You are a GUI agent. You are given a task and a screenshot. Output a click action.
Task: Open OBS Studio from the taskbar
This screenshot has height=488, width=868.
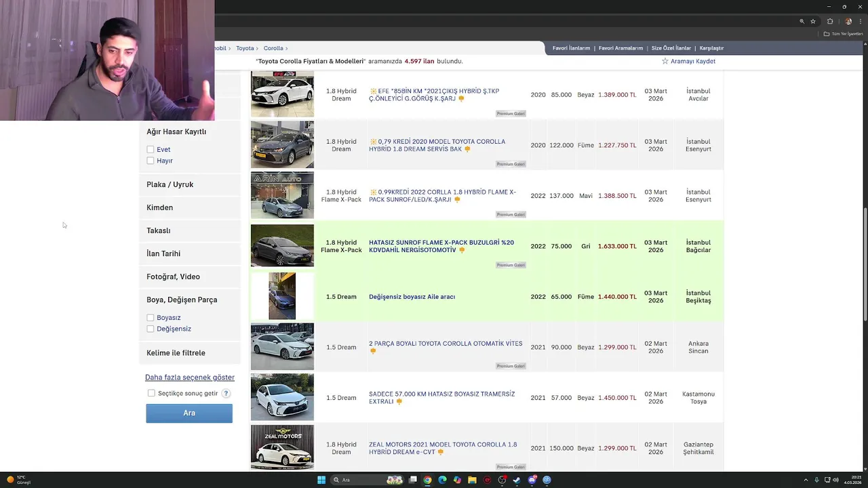pyautogui.click(x=502, y=480)
